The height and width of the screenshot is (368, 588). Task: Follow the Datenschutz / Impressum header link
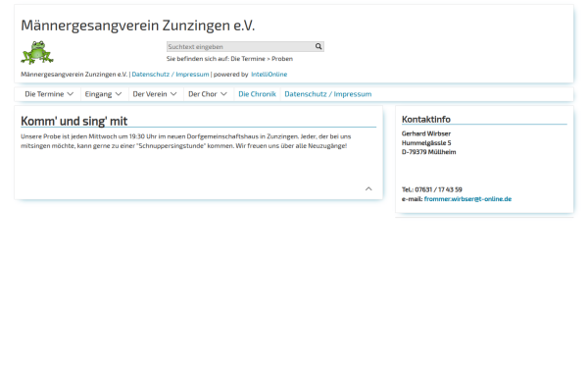point(171,75)
